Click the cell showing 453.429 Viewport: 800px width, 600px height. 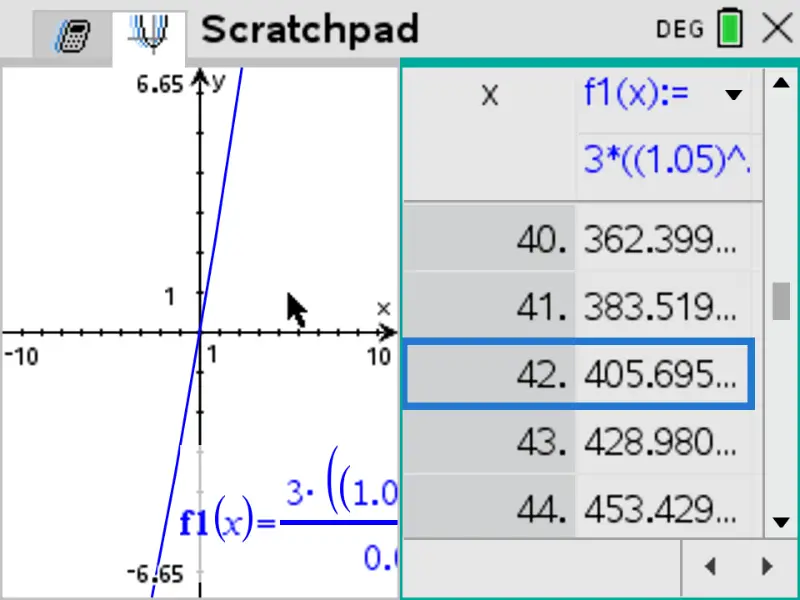[662, 509]
